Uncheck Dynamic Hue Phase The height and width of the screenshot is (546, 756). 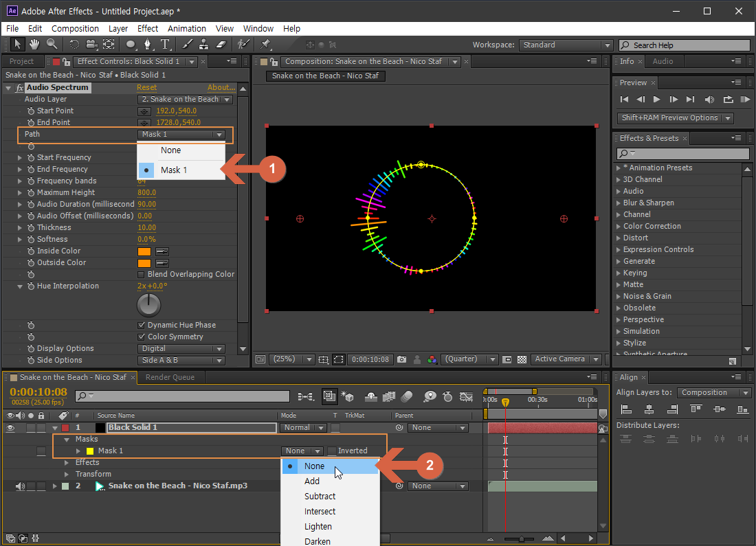tap(141, 326)
